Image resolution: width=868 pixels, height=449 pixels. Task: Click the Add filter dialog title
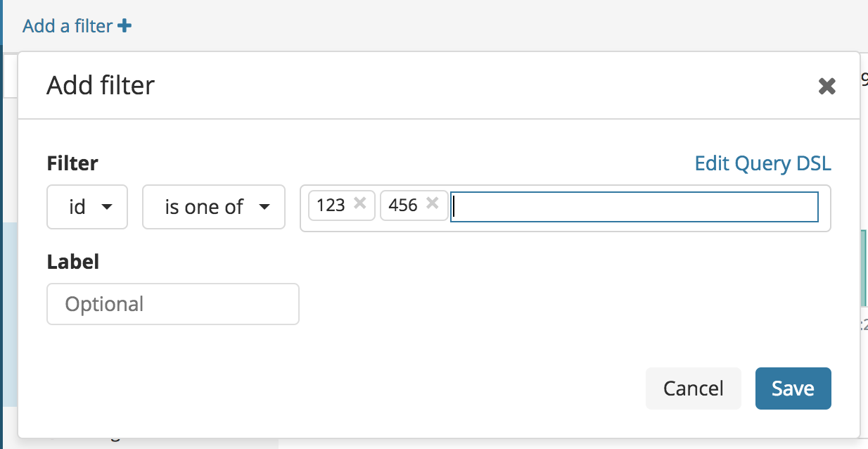coord(101,86)
